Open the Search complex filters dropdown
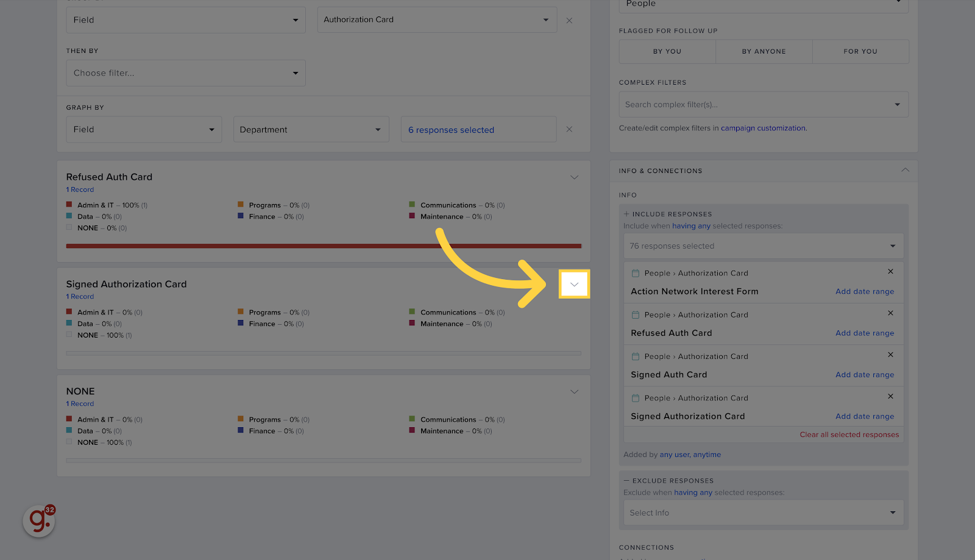The height and width of the screenshot is (560, 975). (x=764, y=105)
